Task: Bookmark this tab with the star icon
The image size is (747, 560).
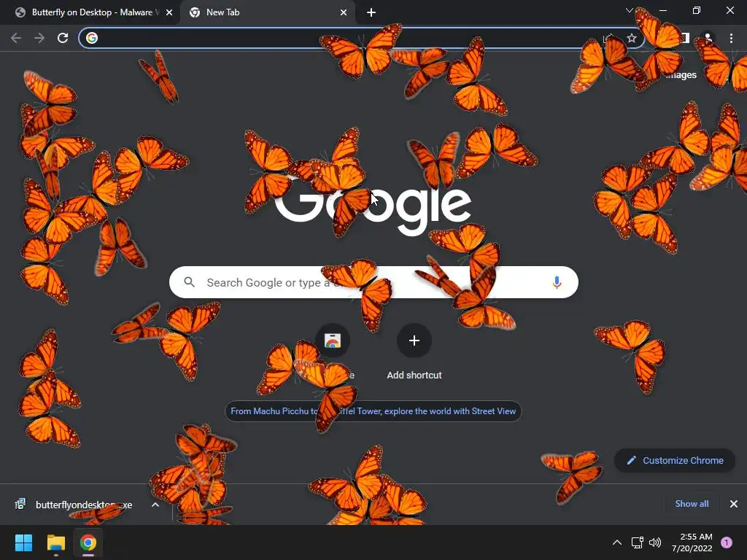Action: coord(632,38)
